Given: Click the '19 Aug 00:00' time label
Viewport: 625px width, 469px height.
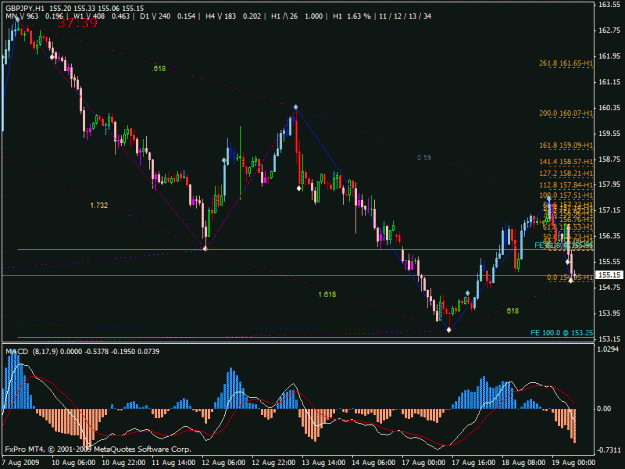Looking at the screenshot, I should click(x=573, y=462).
